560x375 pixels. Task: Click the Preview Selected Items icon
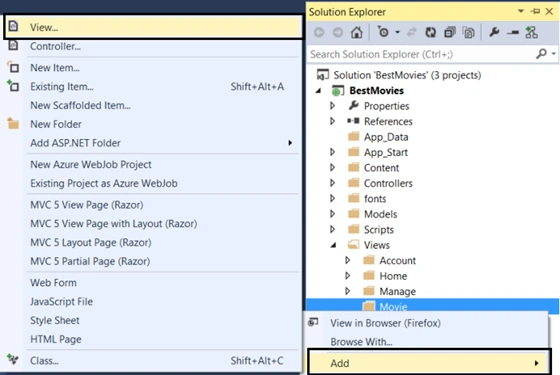pos(513,33)
